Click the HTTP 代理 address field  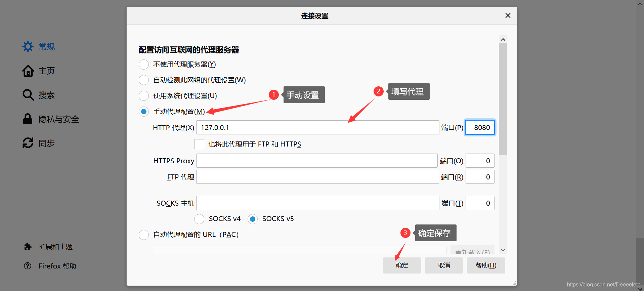(x=317, y=127)
